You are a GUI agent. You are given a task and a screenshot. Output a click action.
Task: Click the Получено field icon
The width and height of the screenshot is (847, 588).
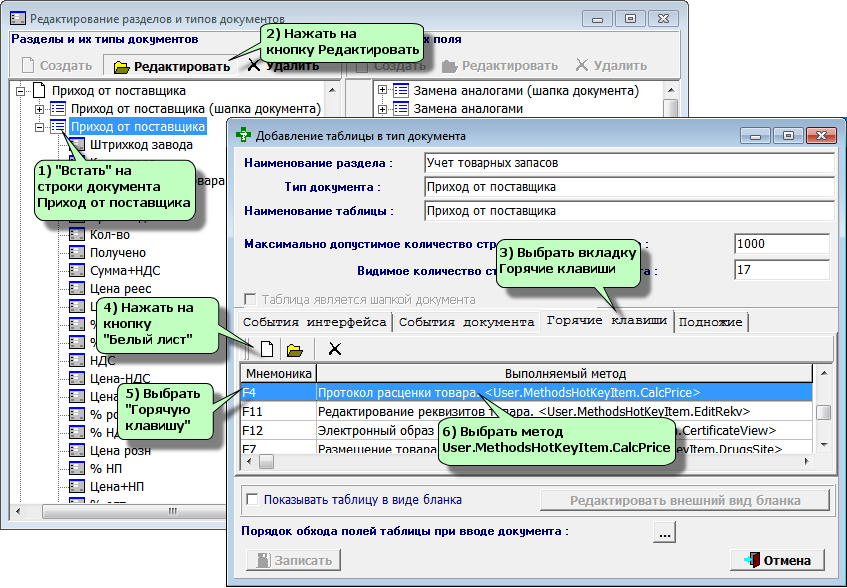pyautogui.click(x=77, y=253)
